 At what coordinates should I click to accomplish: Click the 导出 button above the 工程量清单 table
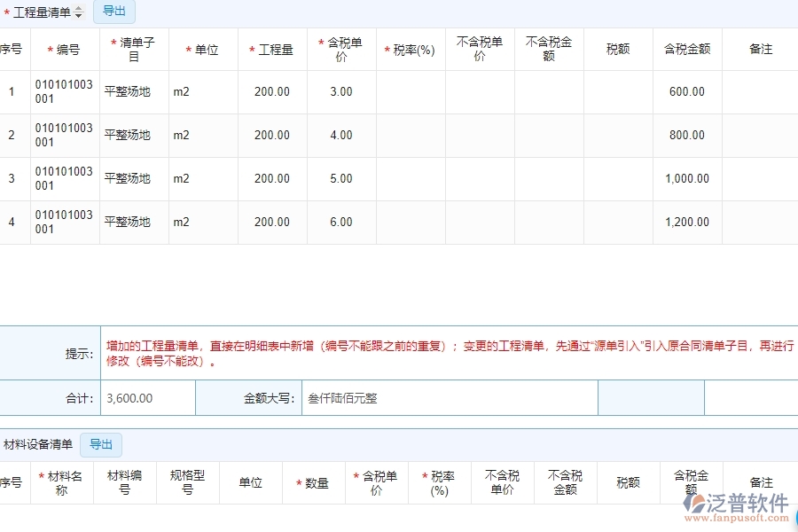114,12
